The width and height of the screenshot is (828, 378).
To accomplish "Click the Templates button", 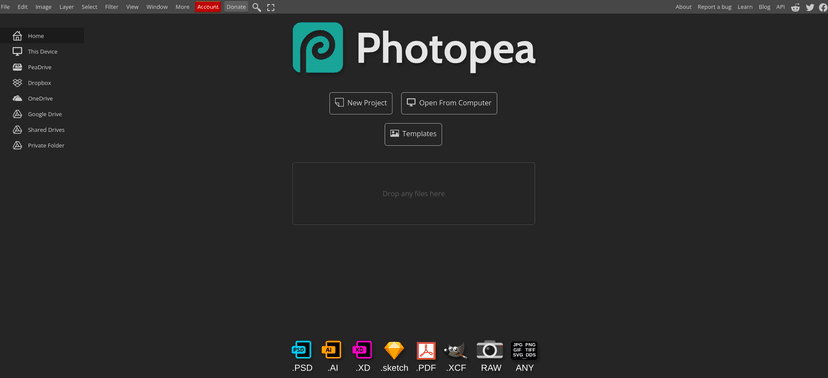I will (x=413, y=134).
